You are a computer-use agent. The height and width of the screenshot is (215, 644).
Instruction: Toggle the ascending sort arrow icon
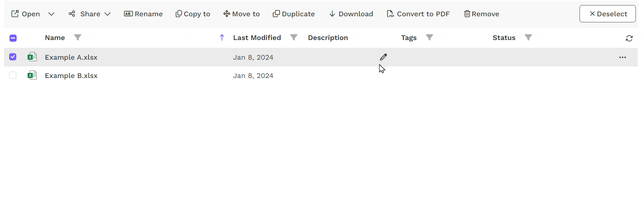222,38
